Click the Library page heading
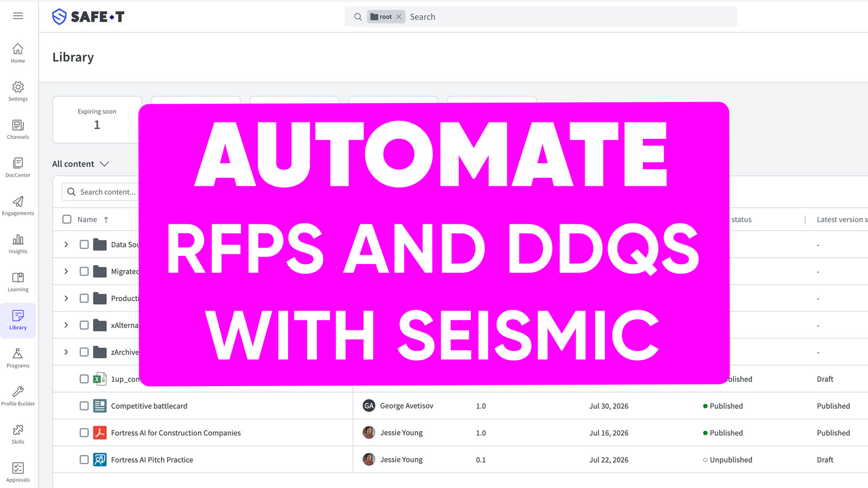This screenshot has width=868, height=488. click(x=73, y=57)
